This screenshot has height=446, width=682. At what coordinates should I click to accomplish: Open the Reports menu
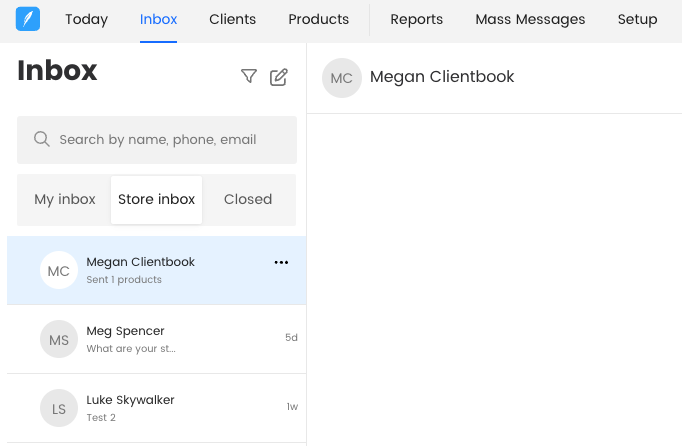point(416,19)
